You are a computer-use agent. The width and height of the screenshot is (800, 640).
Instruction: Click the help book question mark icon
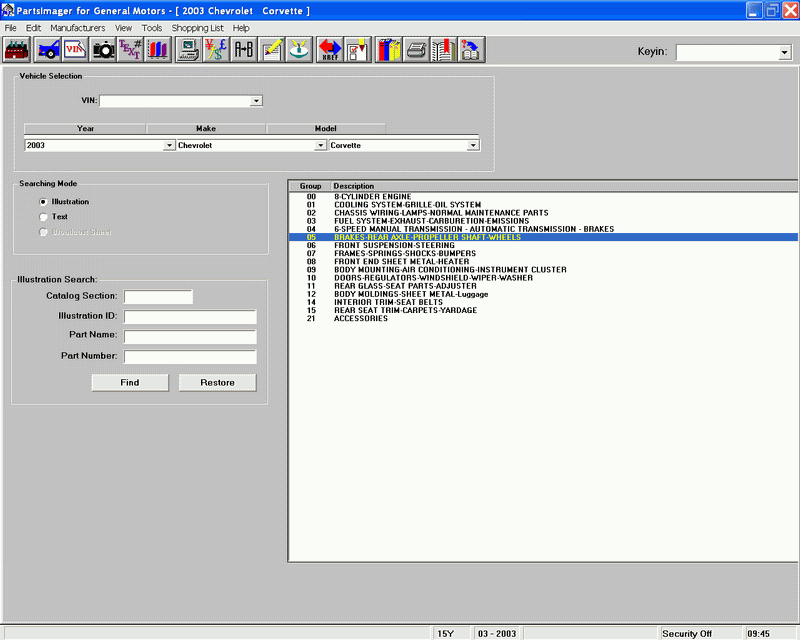click(x=471, y=50)
